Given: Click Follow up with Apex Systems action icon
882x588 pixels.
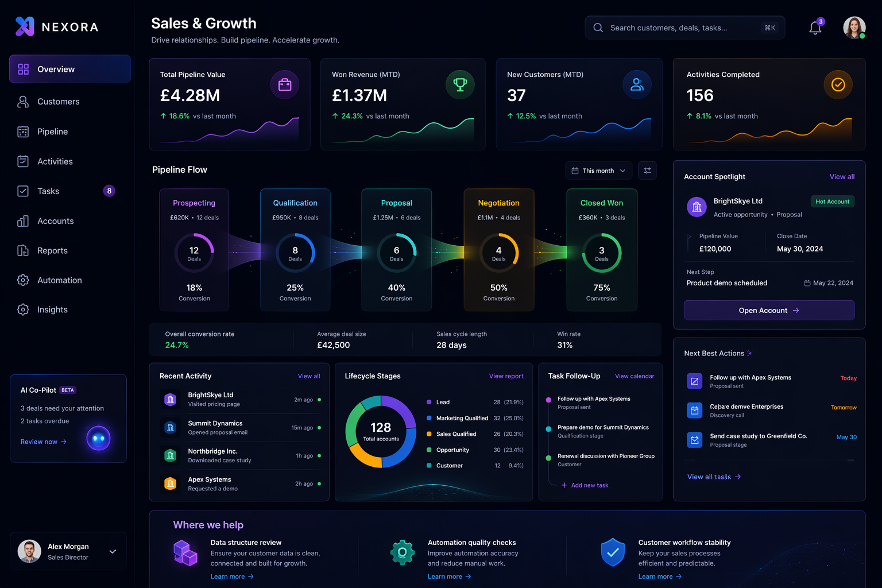Looking at the screenshot, I should pos(695,381).
